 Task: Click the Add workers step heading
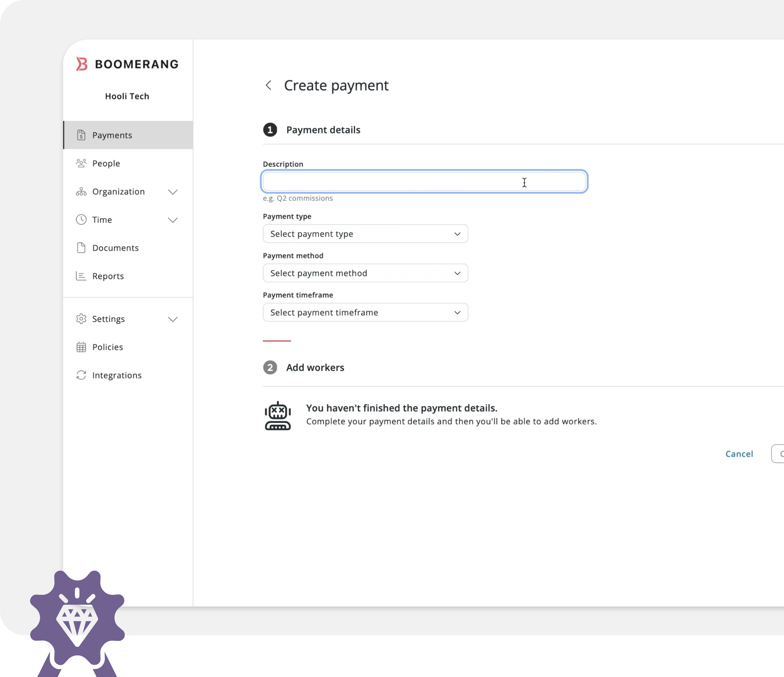[x=315, y=367]
